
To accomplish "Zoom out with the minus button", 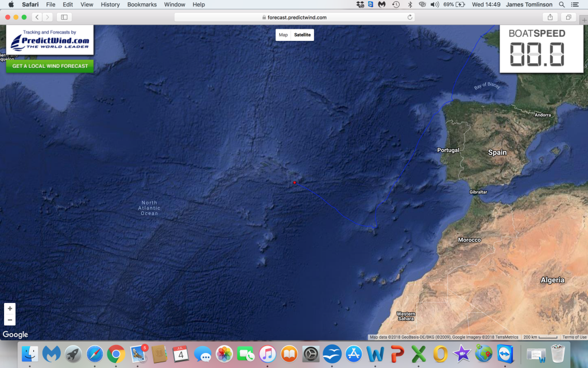I will click(10, 320).
